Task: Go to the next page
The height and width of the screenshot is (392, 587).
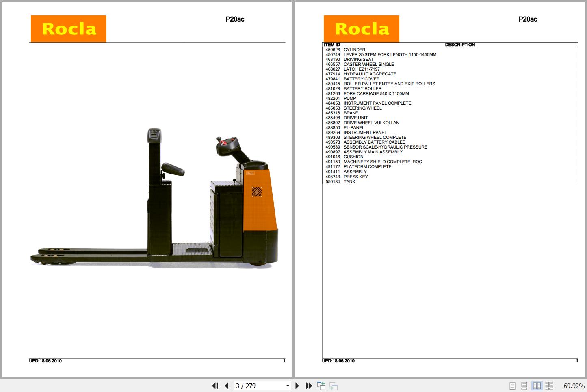Action: pyautogui.click(x=298, y=386)
